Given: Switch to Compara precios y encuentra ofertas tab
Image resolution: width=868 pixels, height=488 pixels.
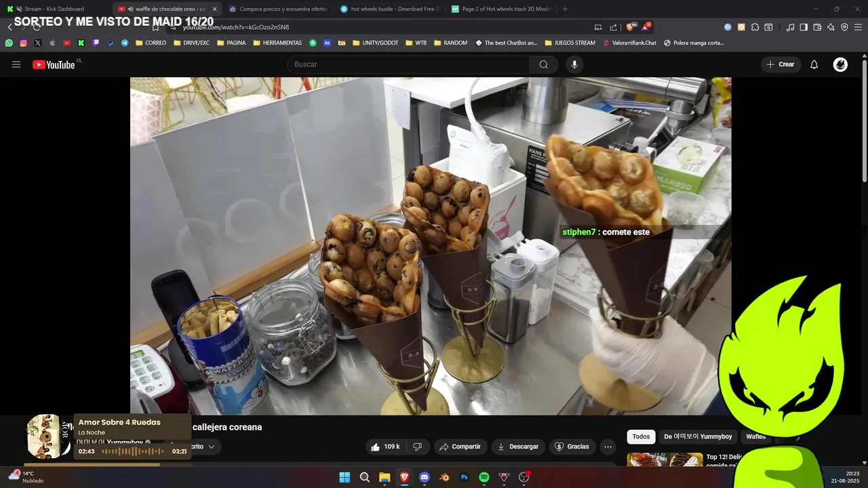Looking at the screenshot, I should tap(278, 9).
